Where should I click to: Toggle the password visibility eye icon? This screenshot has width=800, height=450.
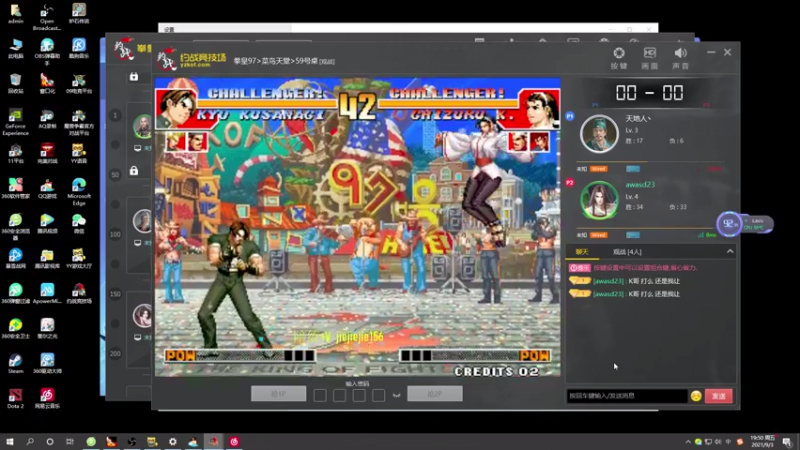(396, 395)
